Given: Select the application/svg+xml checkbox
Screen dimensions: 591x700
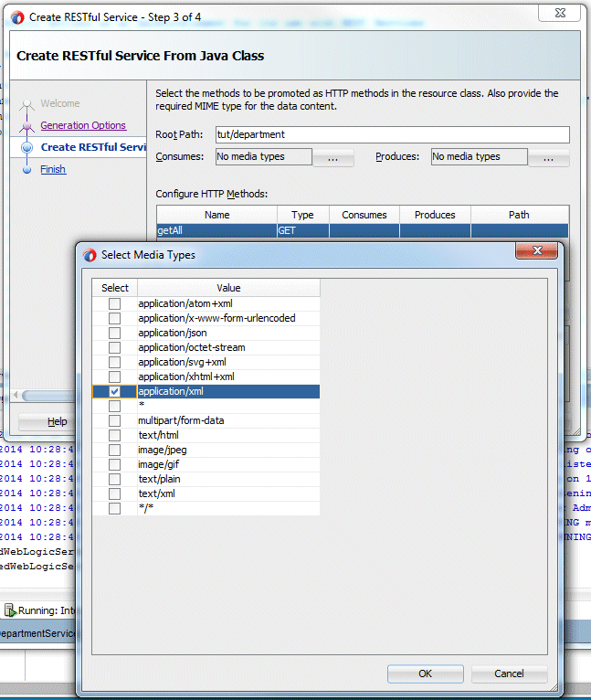Looking at the screenshot, I should click(x=115, y=362).
